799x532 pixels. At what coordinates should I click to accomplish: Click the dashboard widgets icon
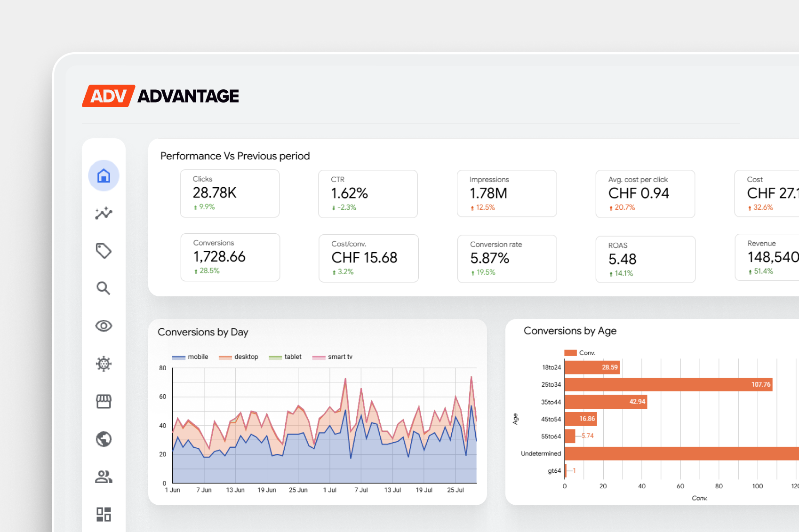(104, 514)
